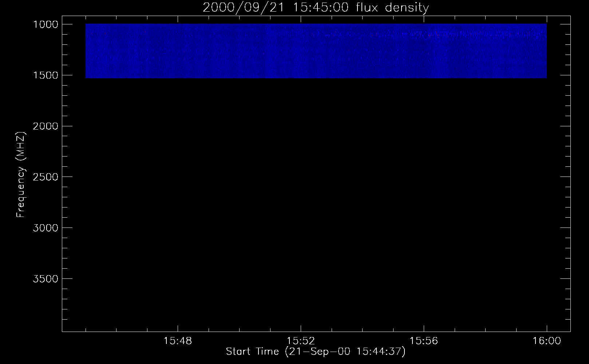Click the 2000 frequency tick label
Viewport: 589px width, 364px height.
pyautogui.click(x=46, y=126)
